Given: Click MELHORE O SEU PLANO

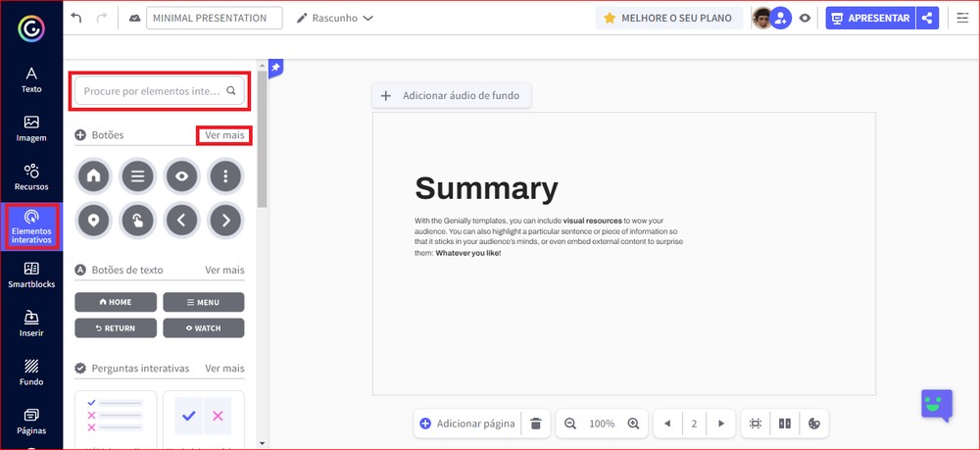Looking at the screenshot, I should tap(668, 18).
